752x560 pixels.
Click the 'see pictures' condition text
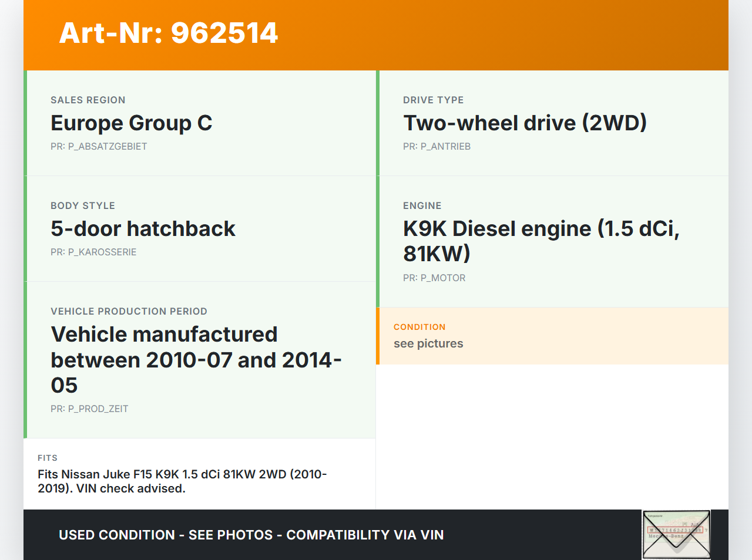pos(428,344)
